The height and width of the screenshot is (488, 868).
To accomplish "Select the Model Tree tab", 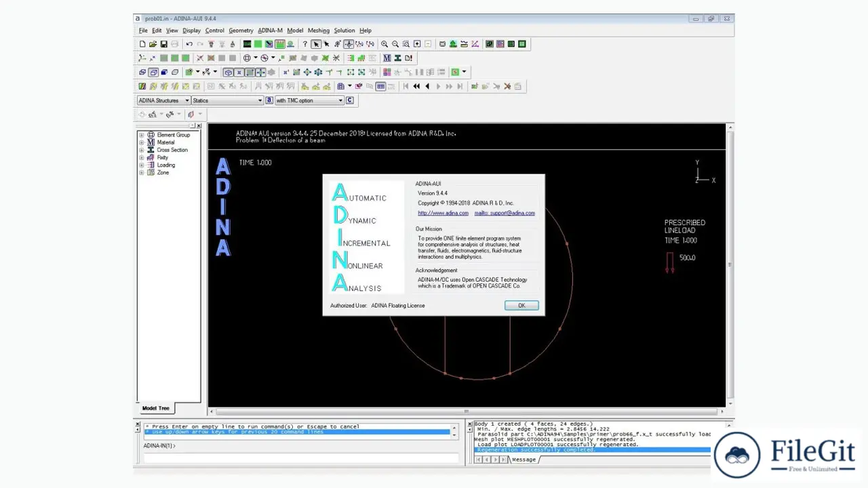I will click(155, 408).
